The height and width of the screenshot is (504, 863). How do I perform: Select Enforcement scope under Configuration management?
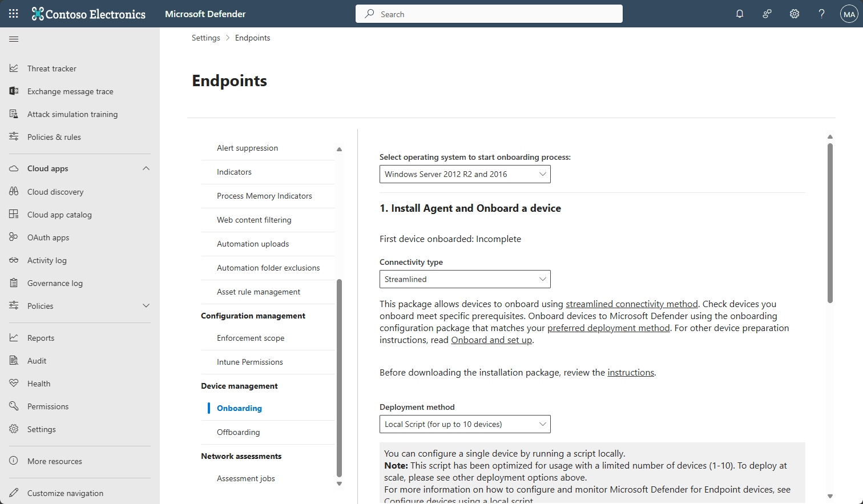coord(251,338)
